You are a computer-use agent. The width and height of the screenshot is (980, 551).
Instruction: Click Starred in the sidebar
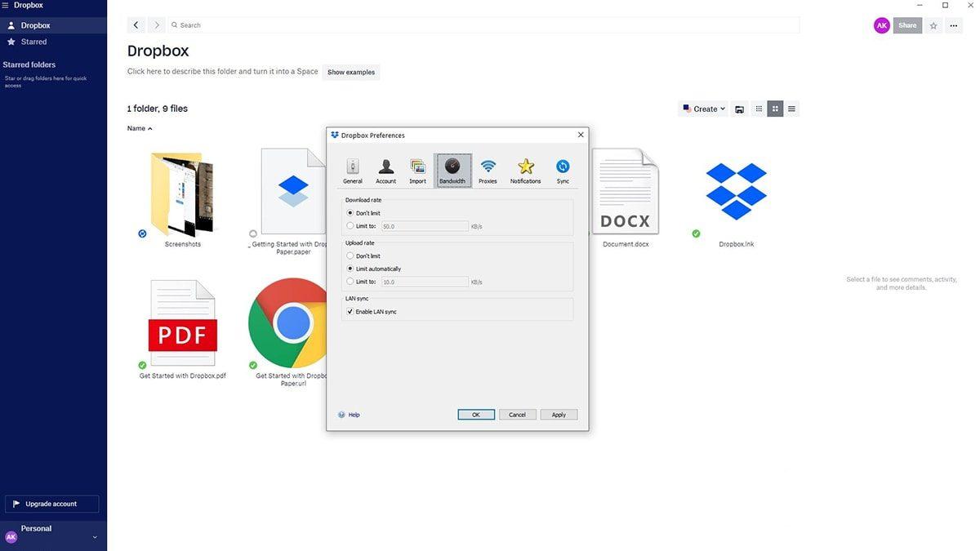[x=34, y=41]
